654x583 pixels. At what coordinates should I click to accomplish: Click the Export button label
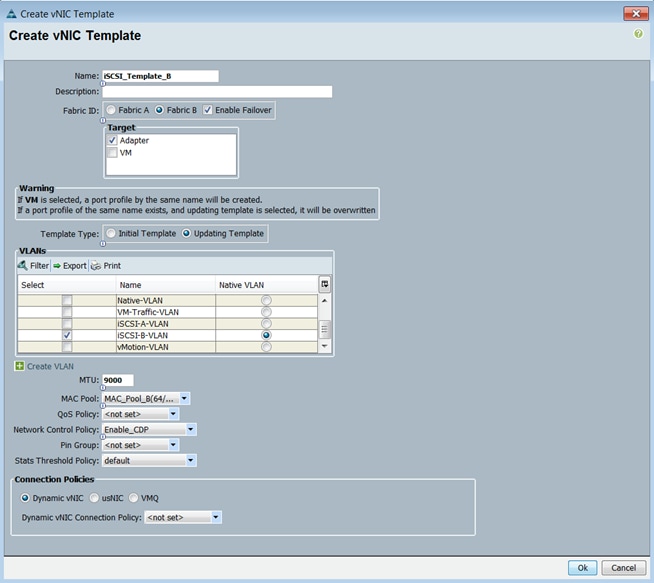(x=75, y=266)
